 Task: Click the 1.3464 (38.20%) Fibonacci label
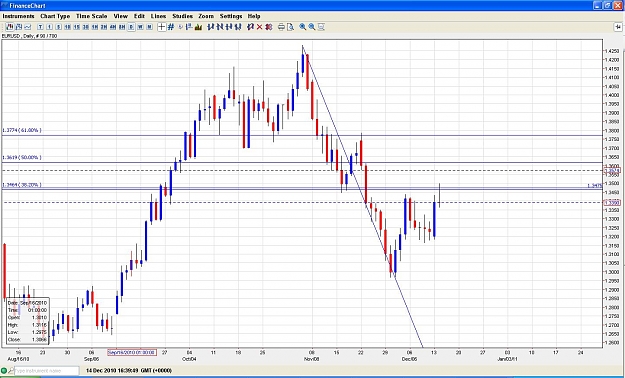tap(22, 185)
